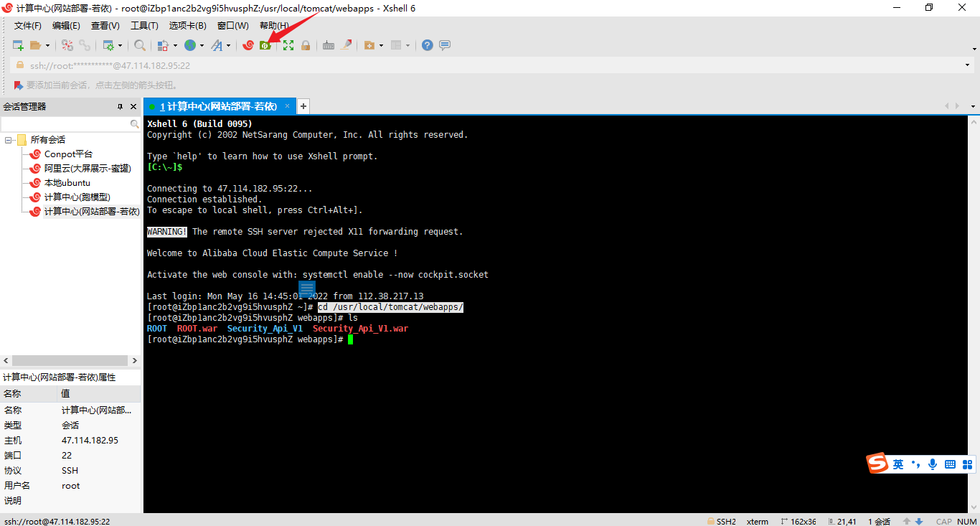Screen dimensions: 980x526
Task: Click the 值 column header in properties
Action: click(x=99, y=393)
